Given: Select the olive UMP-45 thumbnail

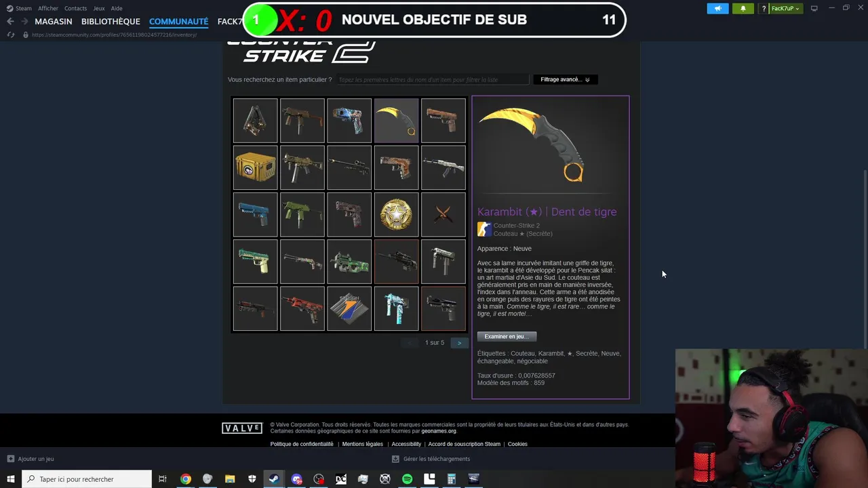Looking at the screenshot, I should click(302, 167).
